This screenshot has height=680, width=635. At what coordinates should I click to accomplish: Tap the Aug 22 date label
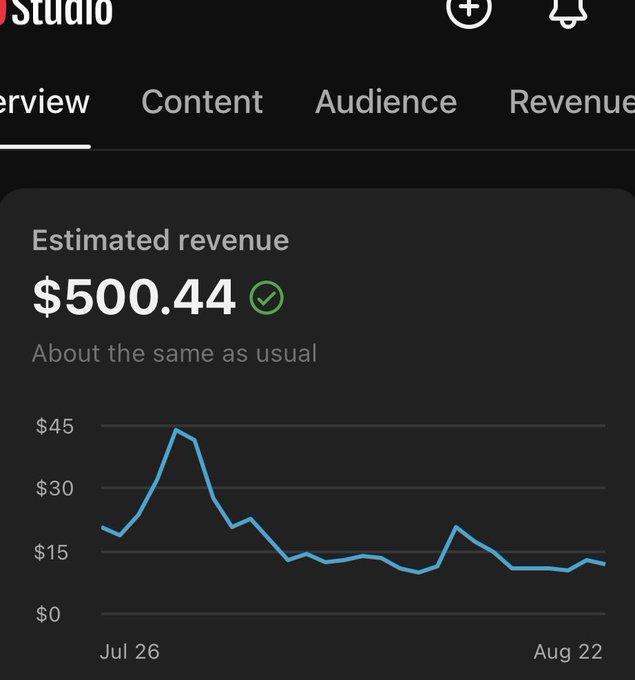[x=568, y=652]
